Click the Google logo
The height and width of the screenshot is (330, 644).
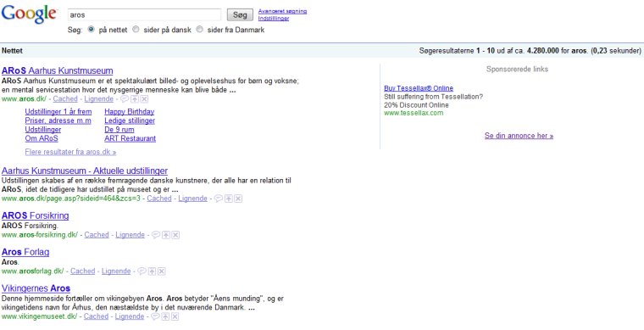tap(29, 14)
